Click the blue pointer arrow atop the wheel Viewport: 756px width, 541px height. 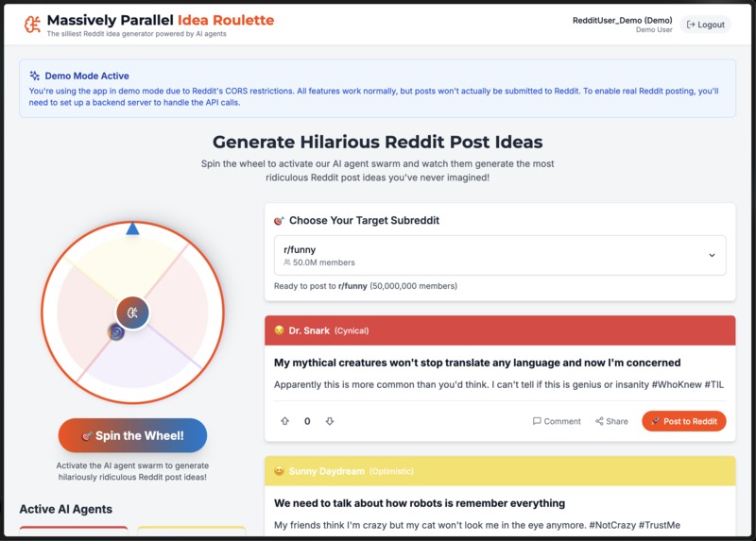pos(132,228)
